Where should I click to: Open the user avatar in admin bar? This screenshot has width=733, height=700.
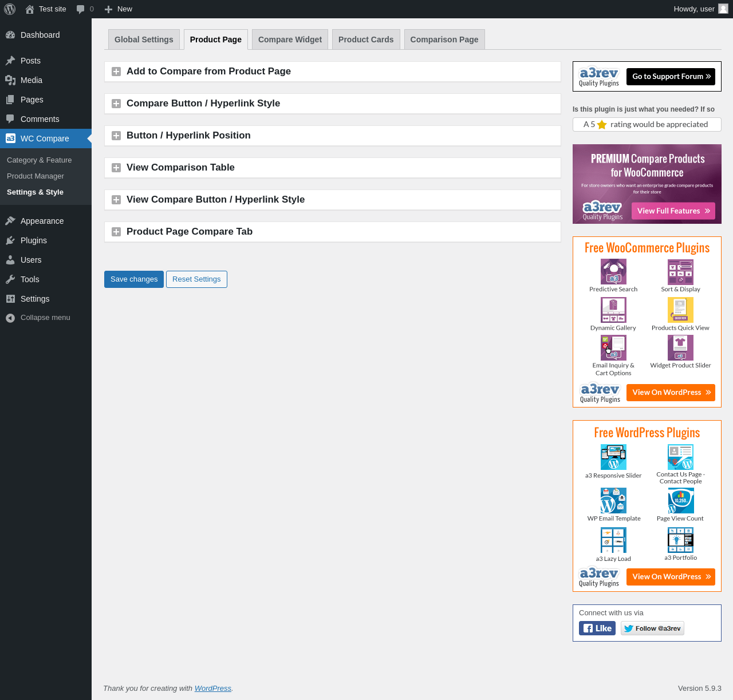[x=723, y=9]
